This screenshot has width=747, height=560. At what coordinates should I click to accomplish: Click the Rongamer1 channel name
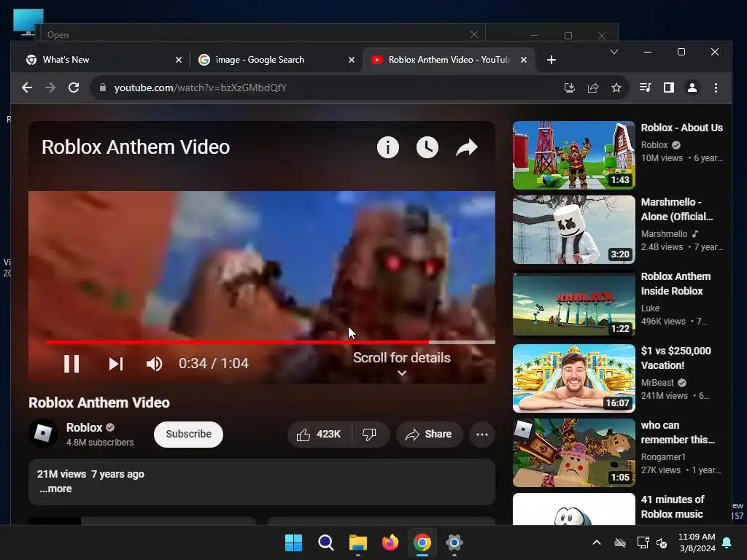tap(663, 457)
